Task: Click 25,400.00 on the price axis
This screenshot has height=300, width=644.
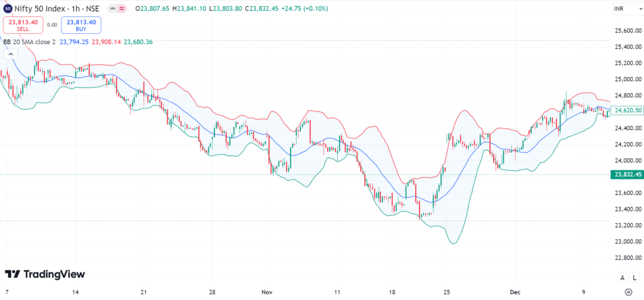Action: [628, 47]
